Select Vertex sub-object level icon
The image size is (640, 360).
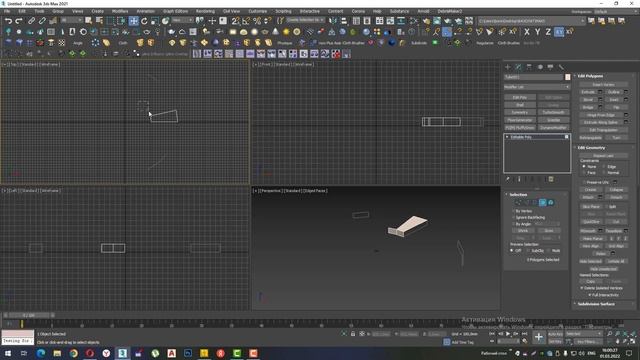[x=518, y=202]
